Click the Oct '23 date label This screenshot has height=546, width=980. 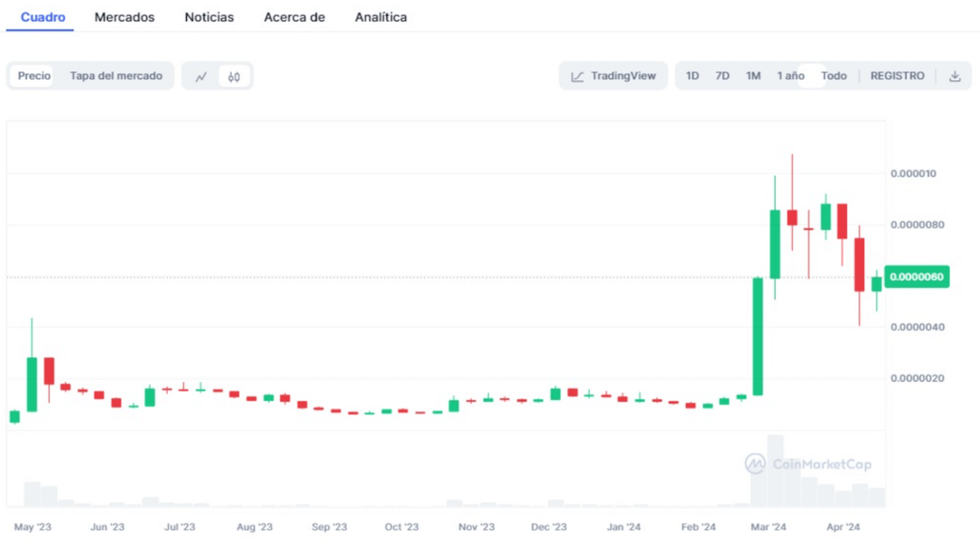(402, 527)
